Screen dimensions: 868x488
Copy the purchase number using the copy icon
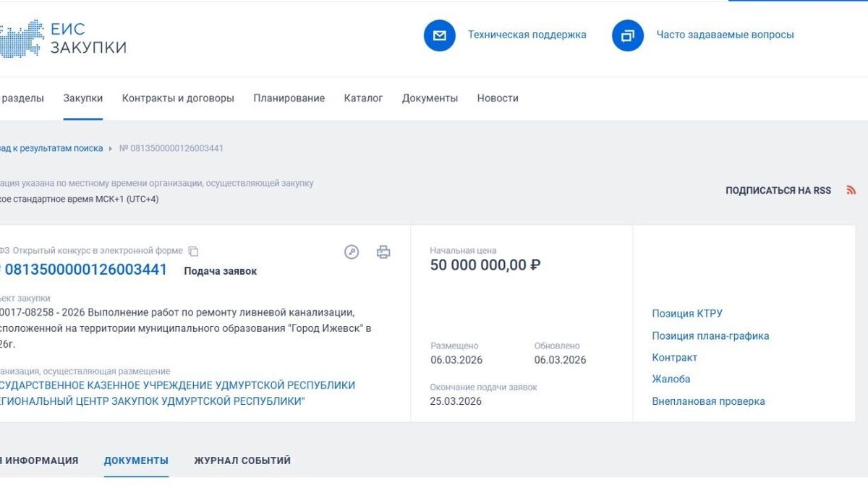tap(192, 250)
